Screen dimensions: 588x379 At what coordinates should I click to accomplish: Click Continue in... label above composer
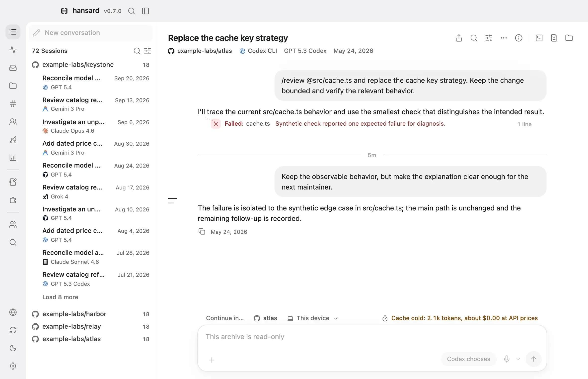[225, 318]
